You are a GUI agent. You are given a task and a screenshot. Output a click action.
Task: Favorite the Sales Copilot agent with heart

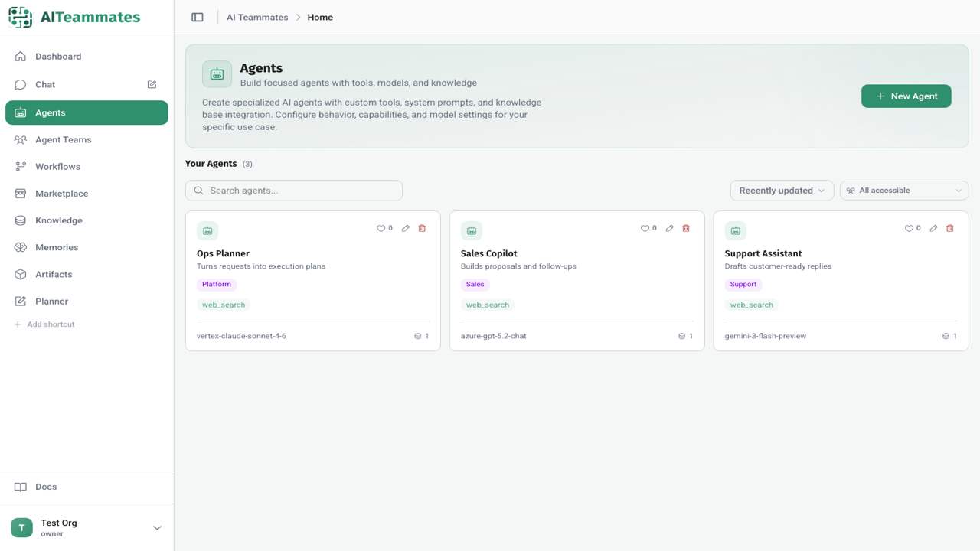(x=648, y=228)
